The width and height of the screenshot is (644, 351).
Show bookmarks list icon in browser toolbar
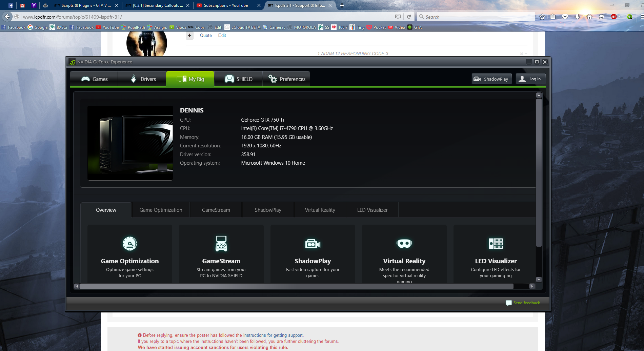553,17
